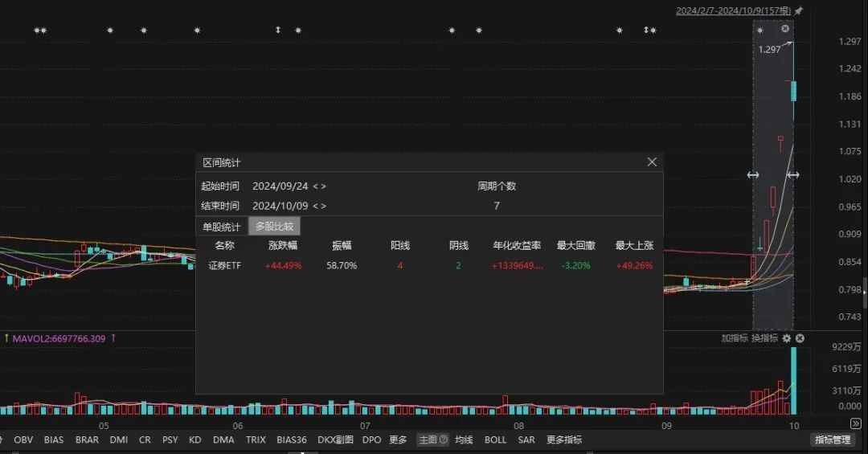Screen dimensions: 868x454
Task: Click the star marker inside selected range
Action: (x=760, y=31)
